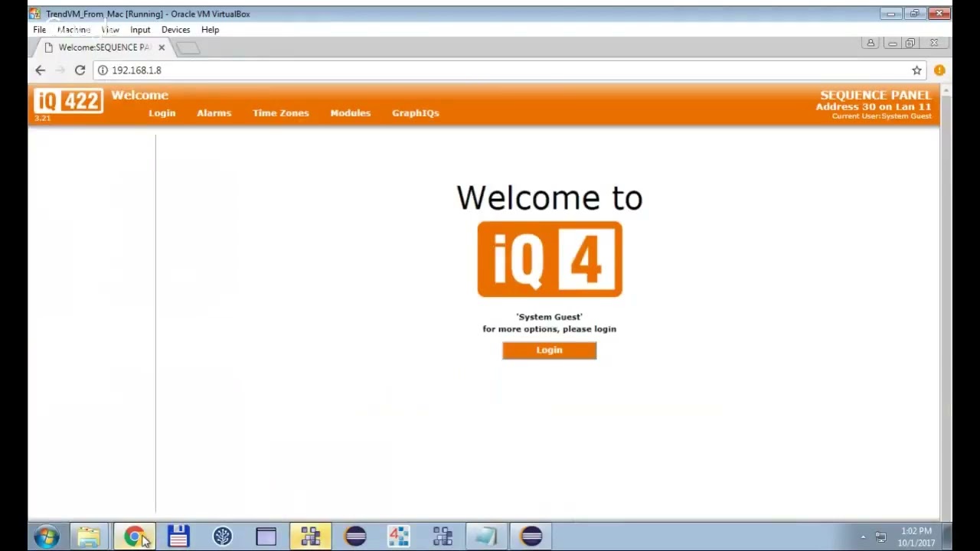Image resolution: width=980 pixels, height=551 pixels.
Task: Reload the page with the refresh icon
Action: click(x=80, y=70)
